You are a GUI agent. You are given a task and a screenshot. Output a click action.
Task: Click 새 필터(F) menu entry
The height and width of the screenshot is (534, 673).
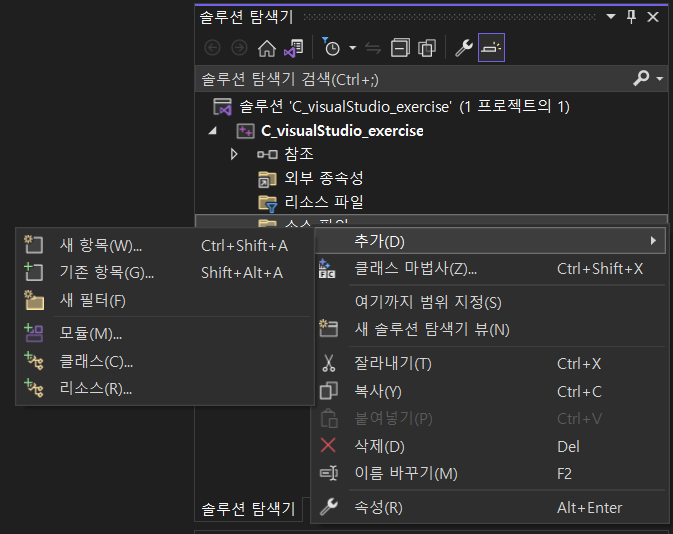click(93, 300)
